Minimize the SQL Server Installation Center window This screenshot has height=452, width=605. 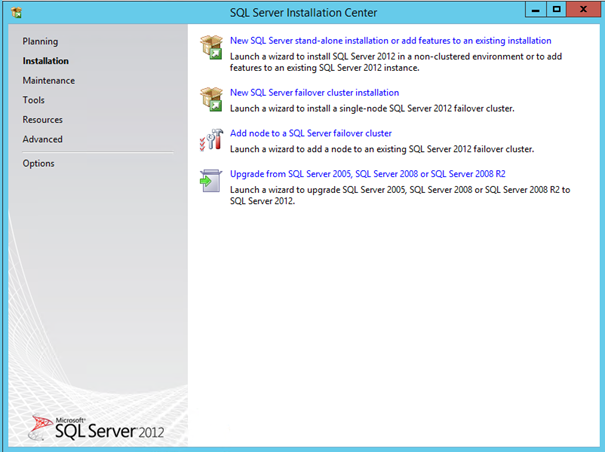(x=529, y=9)
